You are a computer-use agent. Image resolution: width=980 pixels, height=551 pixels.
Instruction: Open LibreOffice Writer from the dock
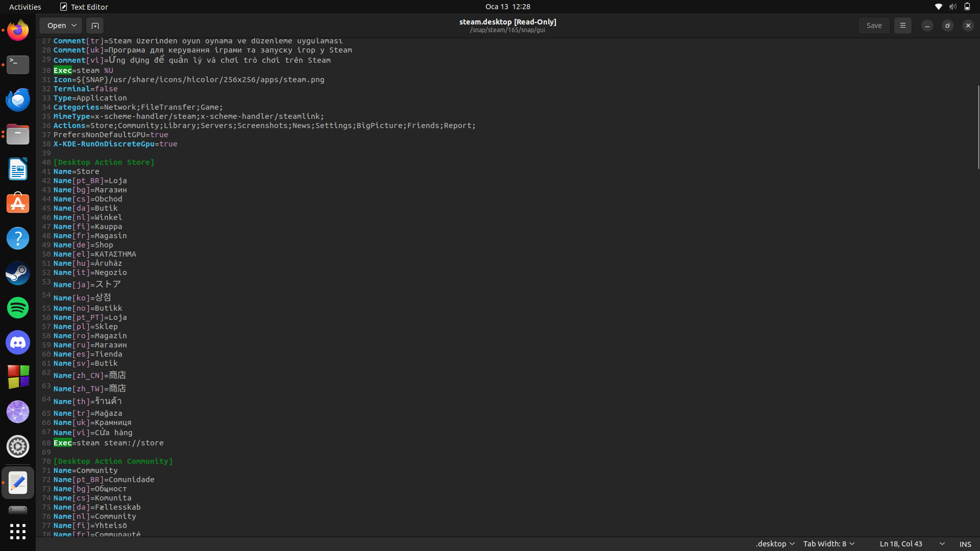(18, 169)
